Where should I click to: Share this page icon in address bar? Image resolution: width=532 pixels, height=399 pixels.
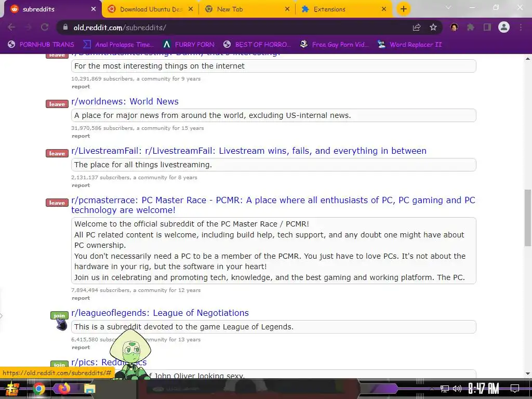tap(417, 28)
